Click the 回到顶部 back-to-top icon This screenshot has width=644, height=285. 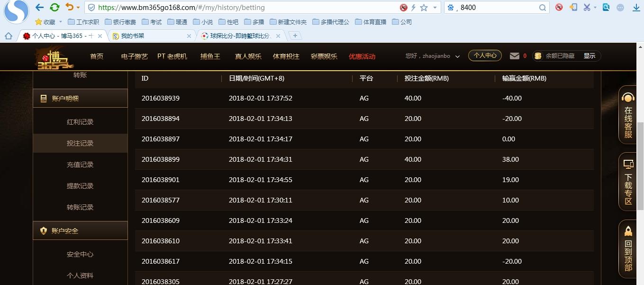click(x=628, y=230)
